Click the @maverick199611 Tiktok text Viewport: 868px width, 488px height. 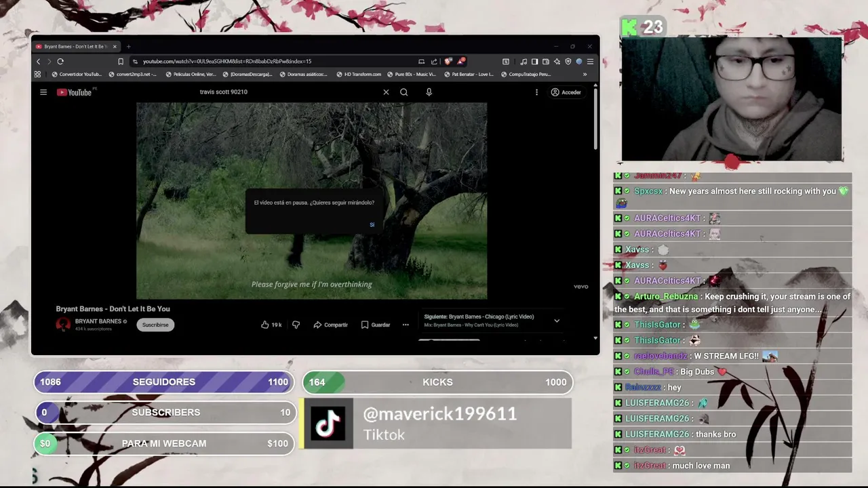440,423
